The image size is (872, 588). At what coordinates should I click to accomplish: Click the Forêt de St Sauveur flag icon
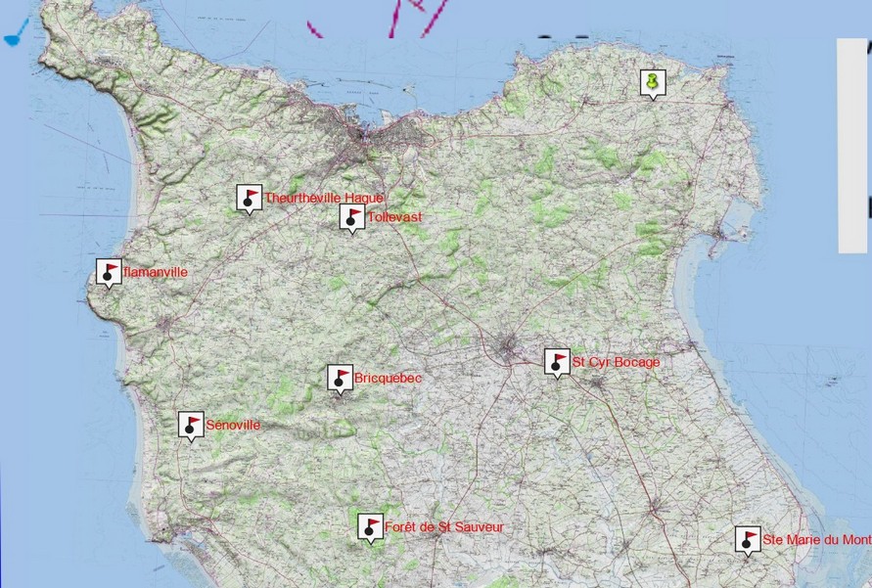[370, 527]
